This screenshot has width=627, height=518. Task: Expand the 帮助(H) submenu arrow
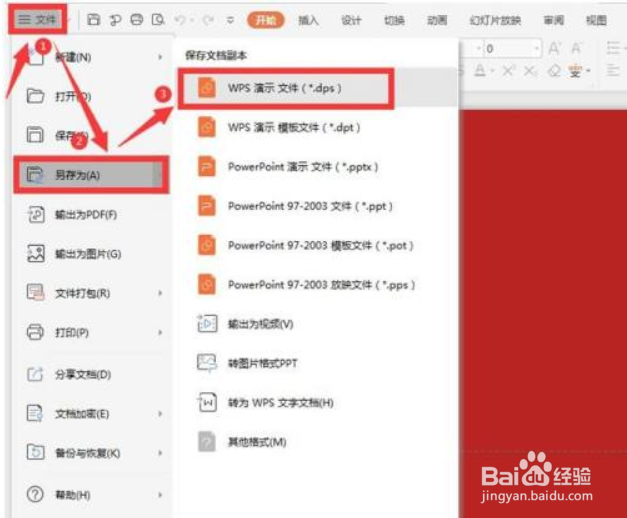160,495
